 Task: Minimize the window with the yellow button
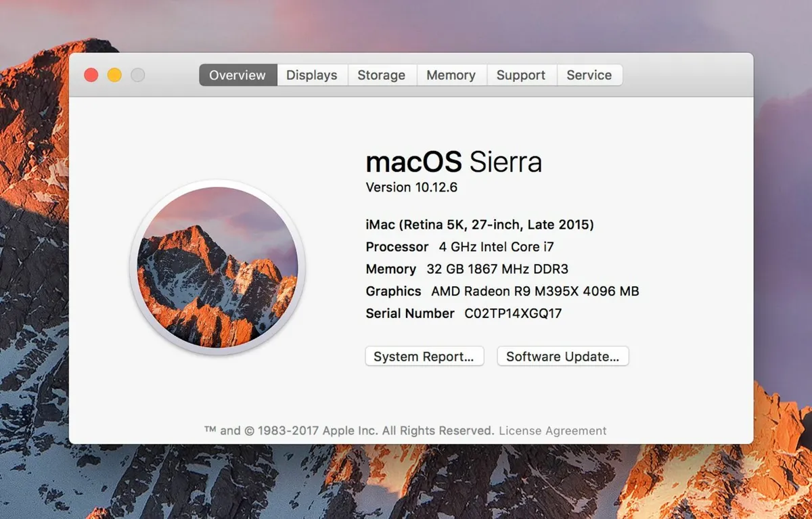114,75
